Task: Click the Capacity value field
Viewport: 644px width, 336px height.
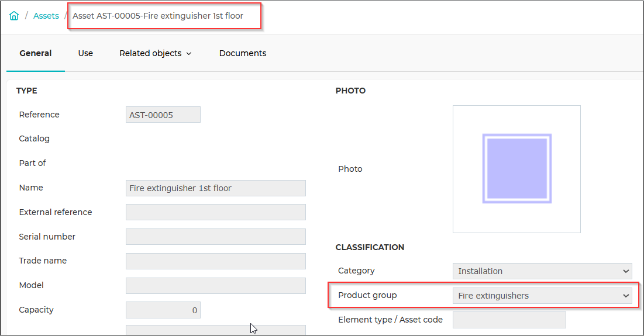Action: pos(163,310)
